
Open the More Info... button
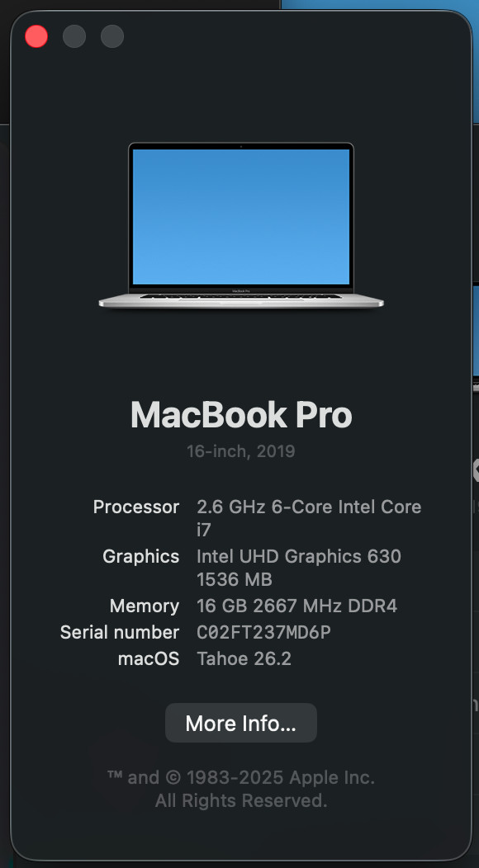point(241,723)
